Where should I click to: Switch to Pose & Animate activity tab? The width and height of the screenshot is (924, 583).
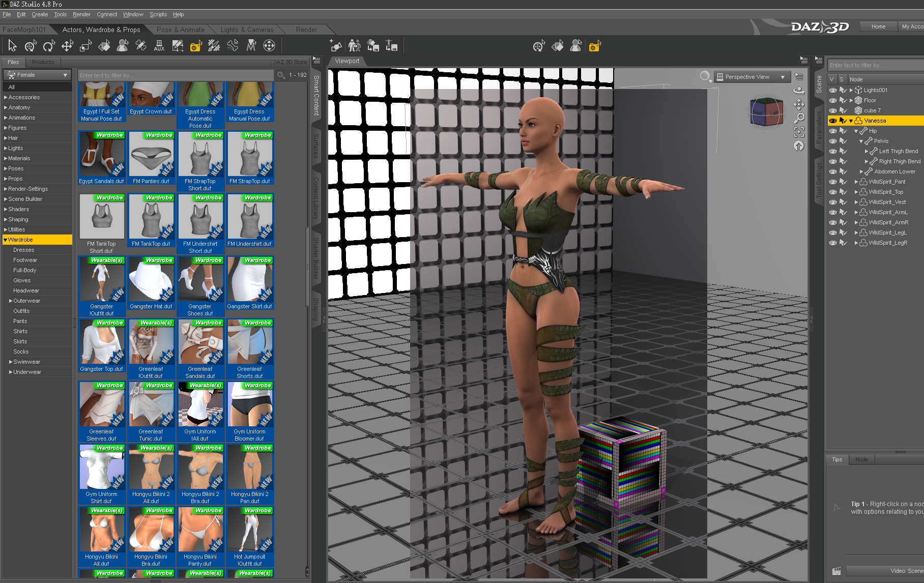coord(181,30)
